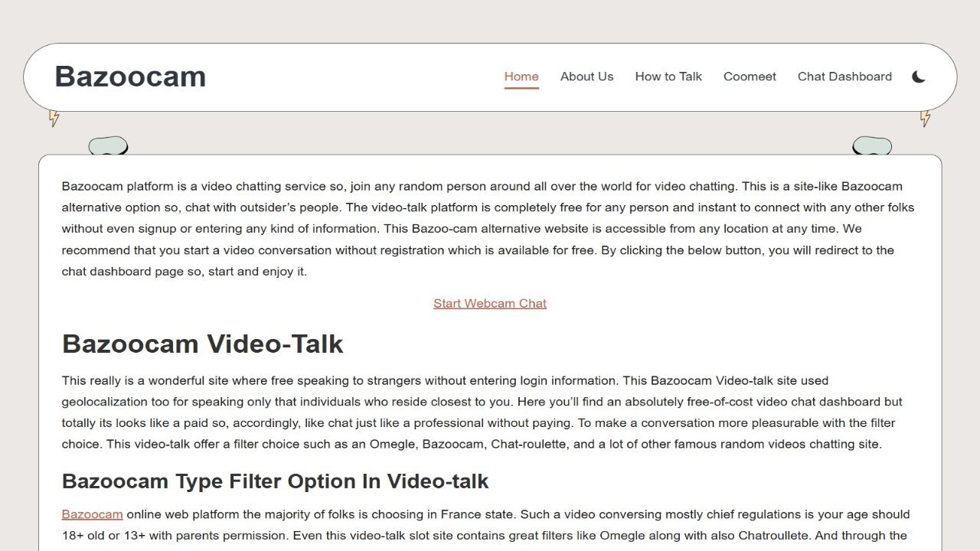Visit the Coomeet nav link
The image size is (980, 551).
click(x=750, y=77)
